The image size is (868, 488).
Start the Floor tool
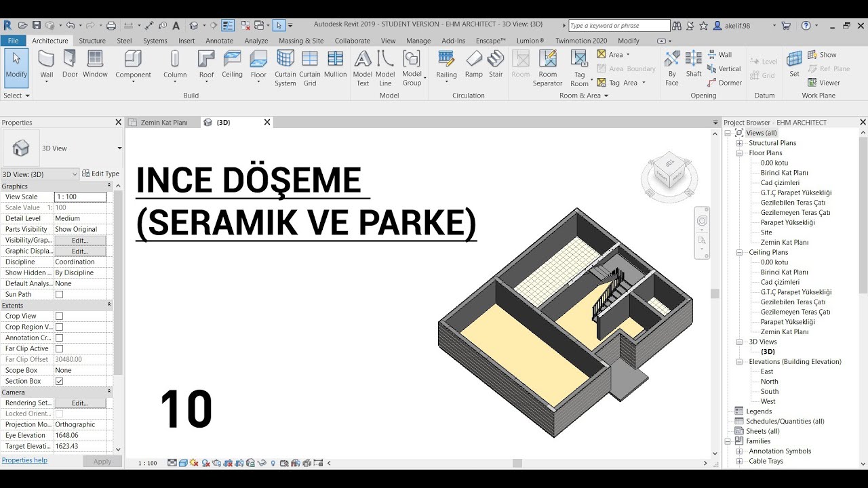click(258, 66)
